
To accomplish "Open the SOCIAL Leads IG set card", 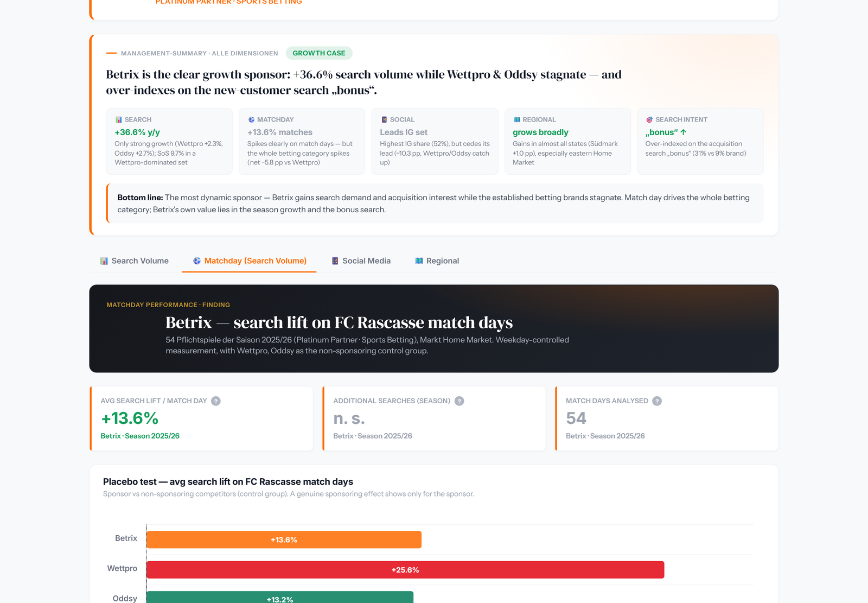I will tap(435, 141).
